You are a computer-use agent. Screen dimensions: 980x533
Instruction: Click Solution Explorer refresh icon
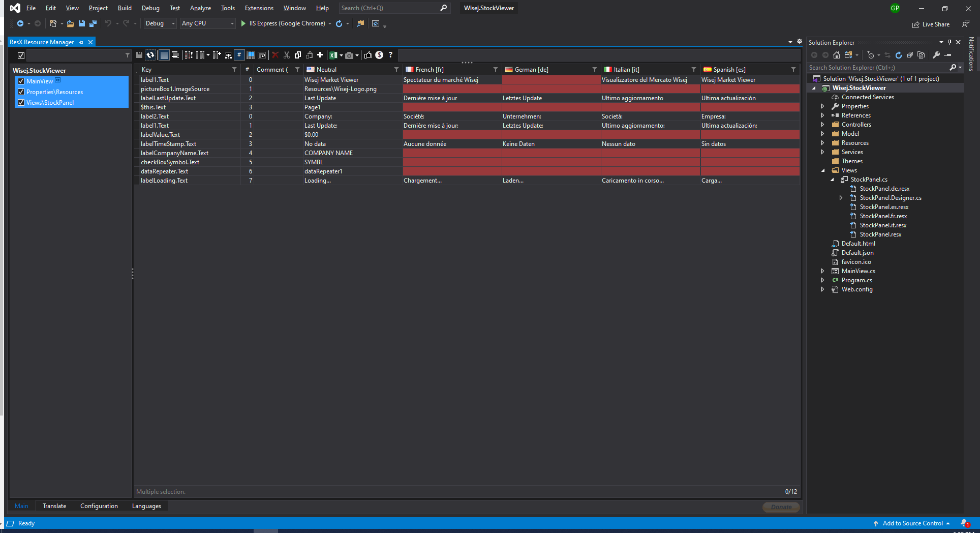pyautogui.click(x=899, y=55)
